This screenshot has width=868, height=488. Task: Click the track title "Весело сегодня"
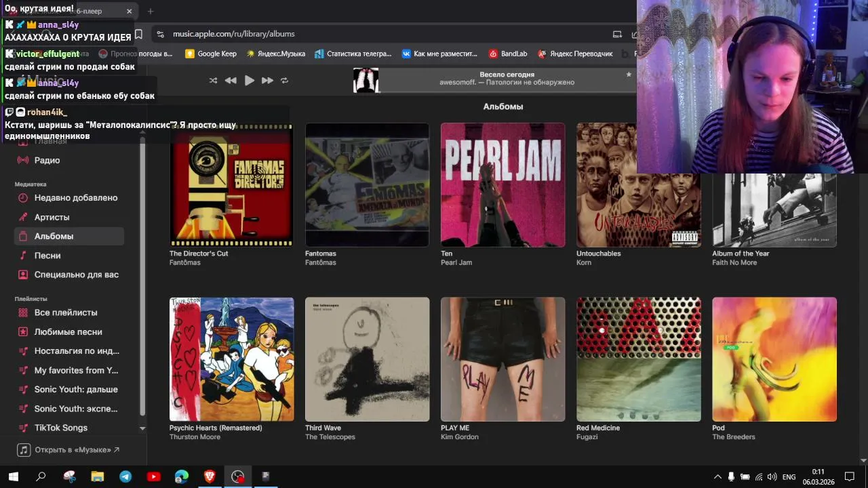click(x=507, y=75)
